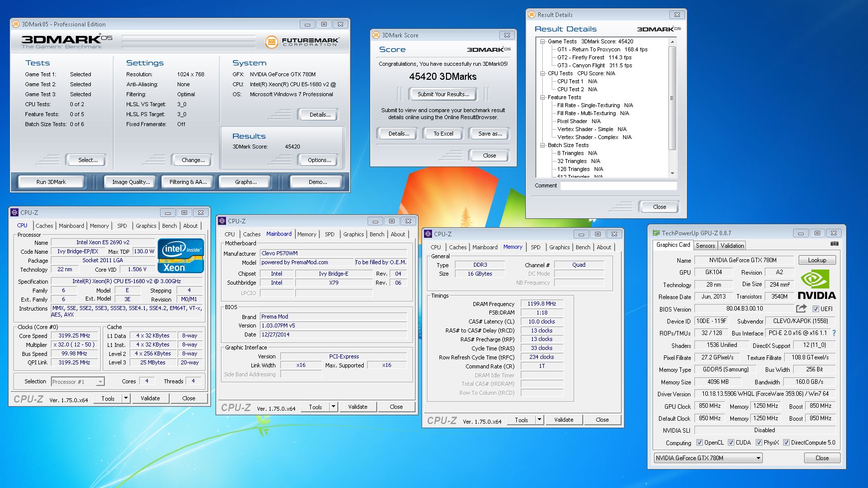Open Tools dropdown arrow in CPU-Z Memory window
Screen dimensions: 868x488
(539, 420)
